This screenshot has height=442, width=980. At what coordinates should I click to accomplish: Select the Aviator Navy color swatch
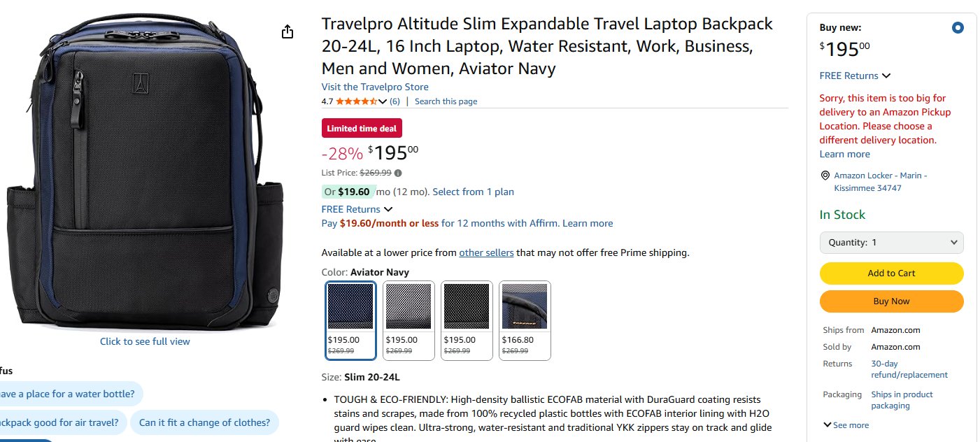tap(350, 320)
